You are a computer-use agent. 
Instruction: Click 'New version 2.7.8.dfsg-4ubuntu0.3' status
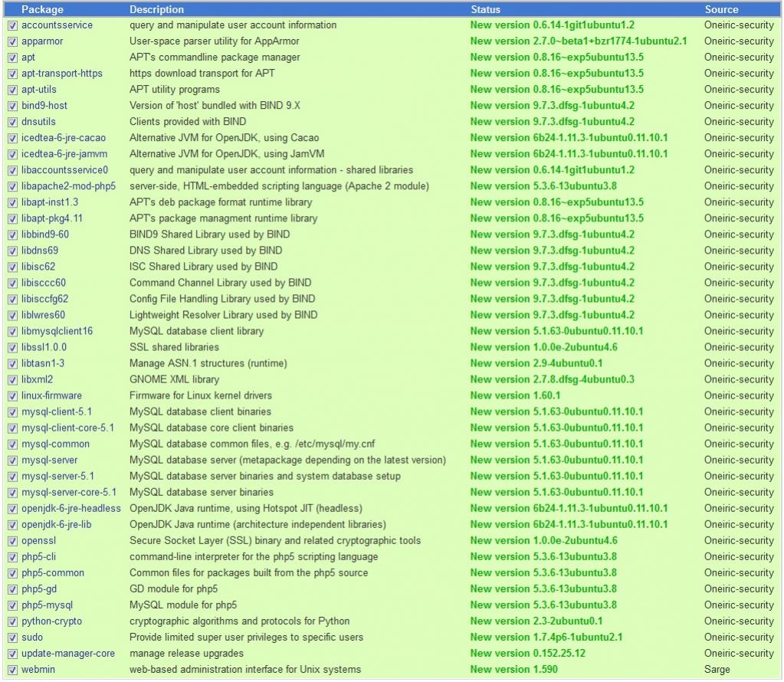click(552, 379)
